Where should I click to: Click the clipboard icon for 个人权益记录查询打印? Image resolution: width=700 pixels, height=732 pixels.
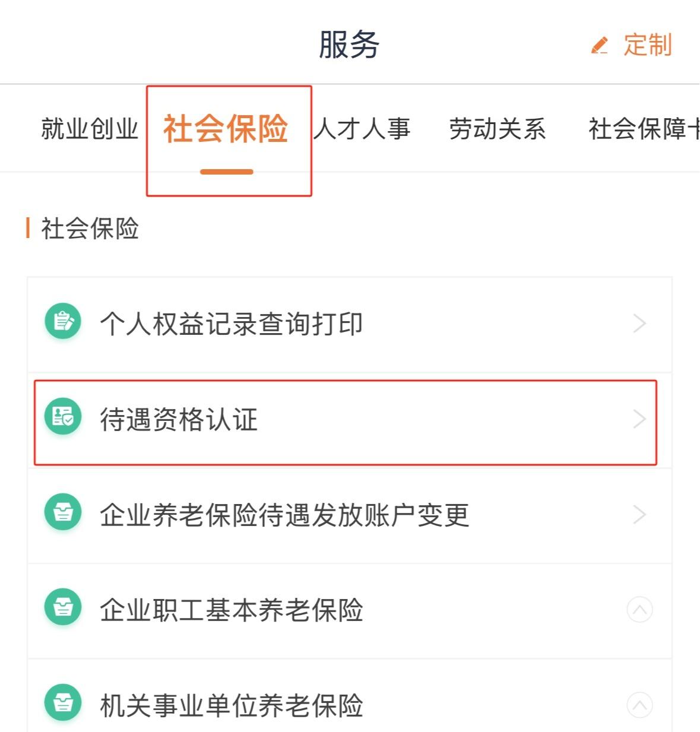tap(63, 321)
